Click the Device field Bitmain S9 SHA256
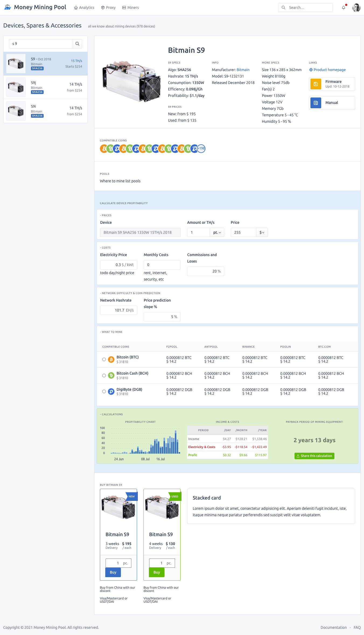 click(140, 232)
